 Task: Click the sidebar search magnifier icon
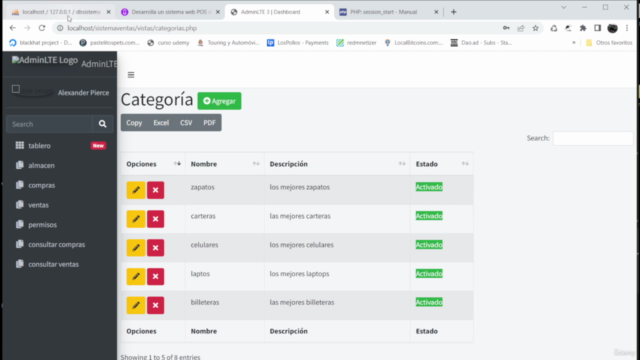[x=102, y=124]
